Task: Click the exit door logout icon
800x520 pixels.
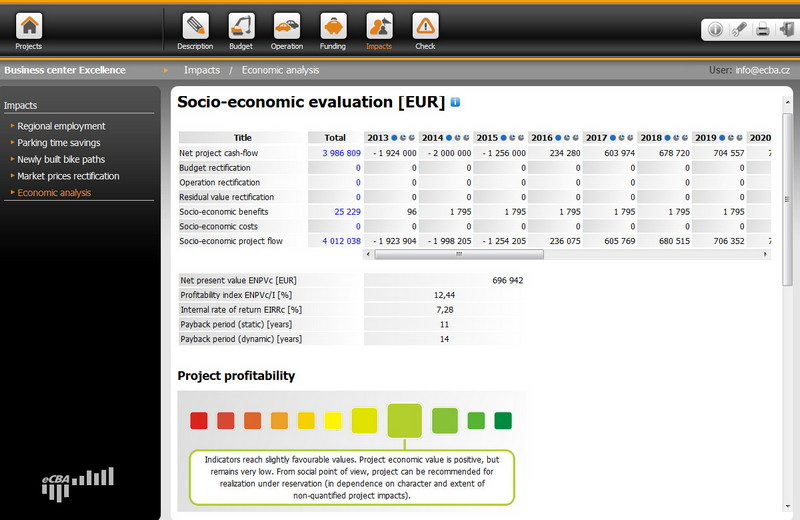Action: coord(786,29)
